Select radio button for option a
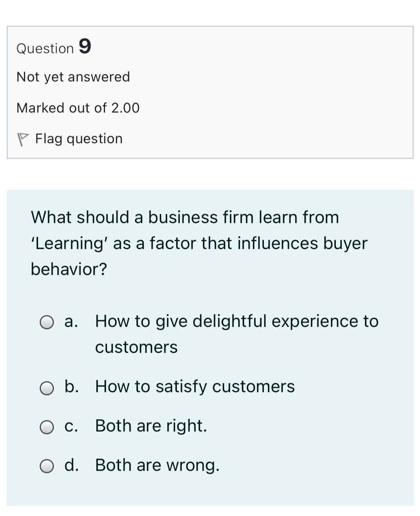Image resolution: width=420 pixels, height=516 pixels. [x=47, y=323]
